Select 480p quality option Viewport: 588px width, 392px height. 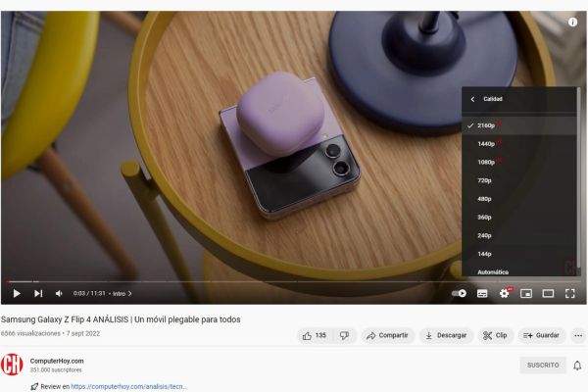coord(519,199)
